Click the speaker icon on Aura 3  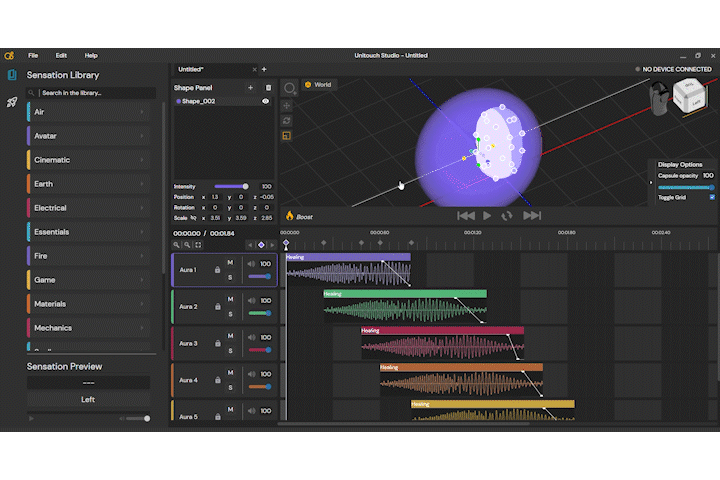tap(251, 337)
